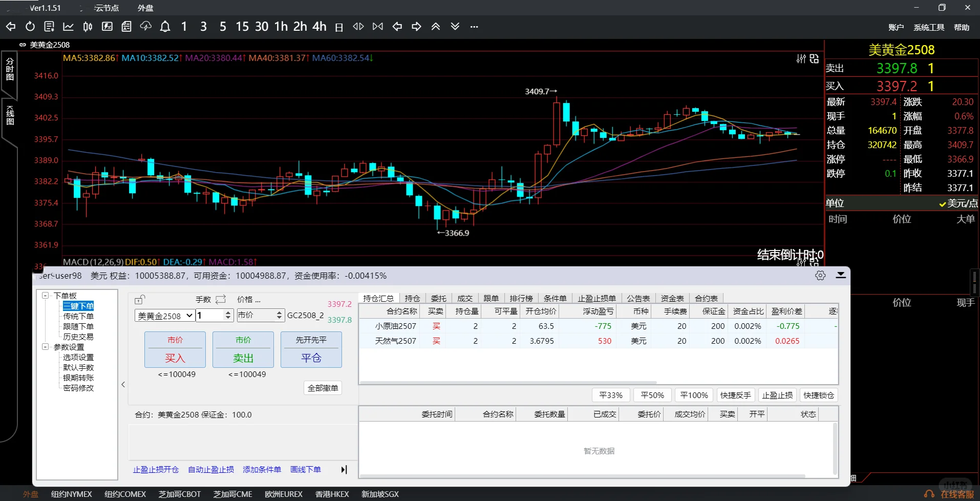
Task: Collapse the left tree pane with the chevron
Action: pyautogui.click(x=123, y=384)
